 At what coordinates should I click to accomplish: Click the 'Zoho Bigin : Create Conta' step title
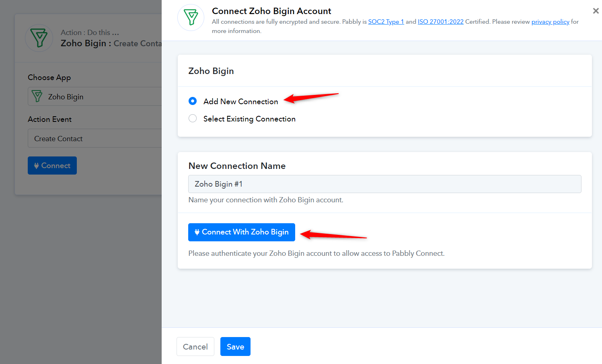[111, 43]
